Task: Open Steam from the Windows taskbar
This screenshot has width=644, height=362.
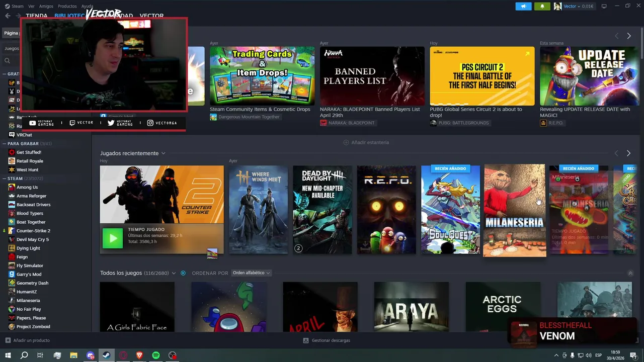Action: (x=106, y=355)
